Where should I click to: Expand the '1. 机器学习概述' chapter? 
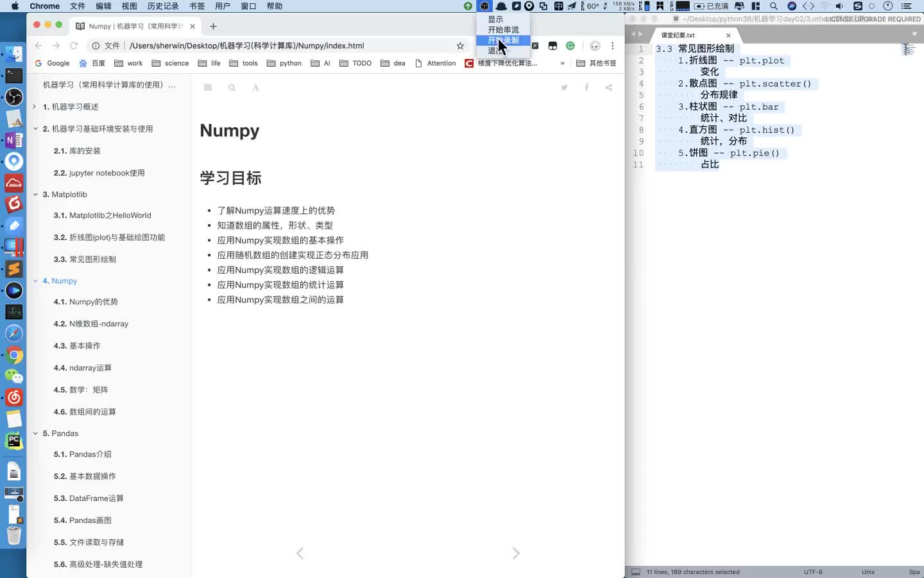coord(35,107)
